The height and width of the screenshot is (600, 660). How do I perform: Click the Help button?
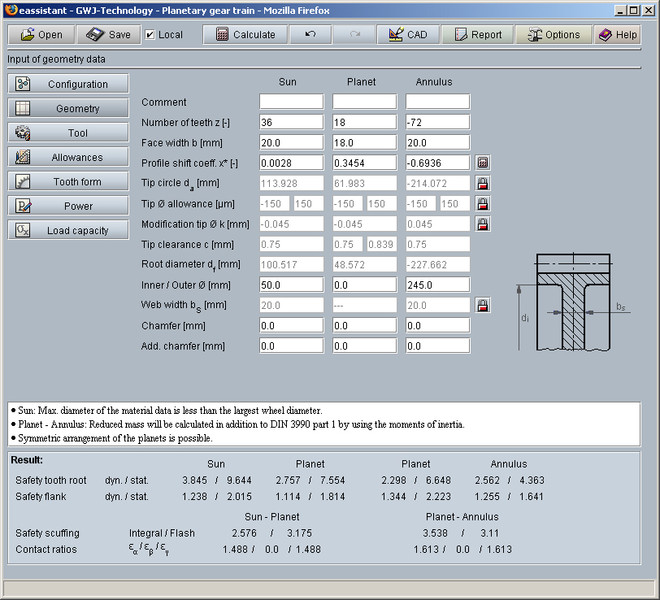pyautogui.click(x=617, y=34)
